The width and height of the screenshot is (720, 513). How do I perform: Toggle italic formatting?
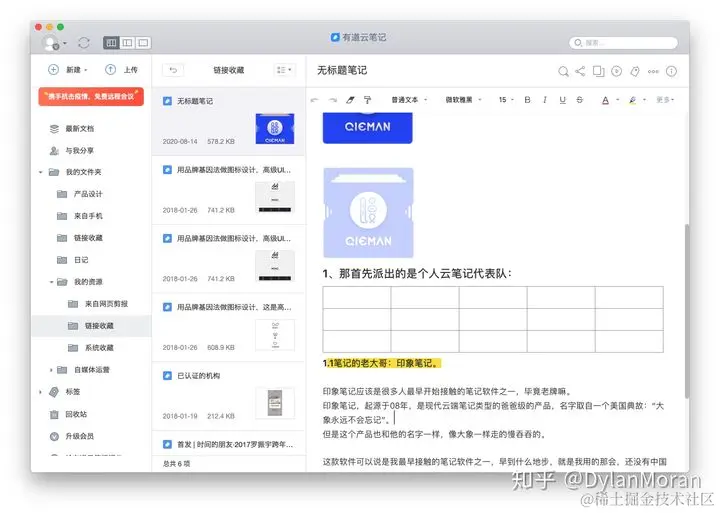(545, 100)
